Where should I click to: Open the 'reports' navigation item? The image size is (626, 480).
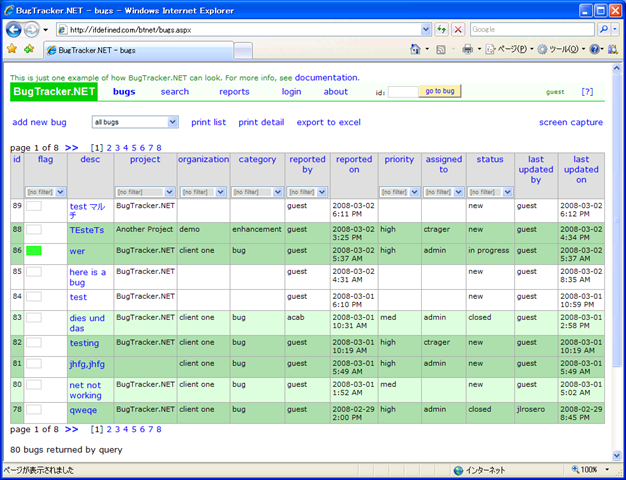(234, 92)
